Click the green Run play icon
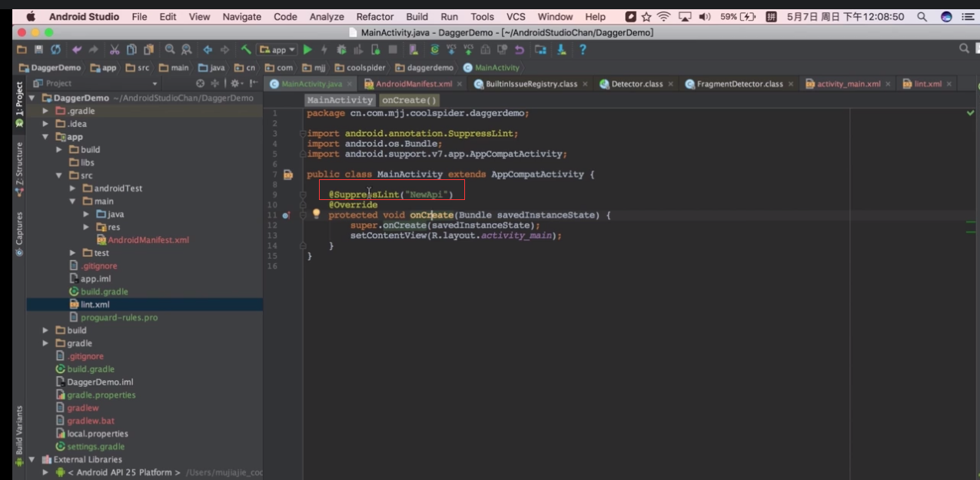 click(307, 49)
